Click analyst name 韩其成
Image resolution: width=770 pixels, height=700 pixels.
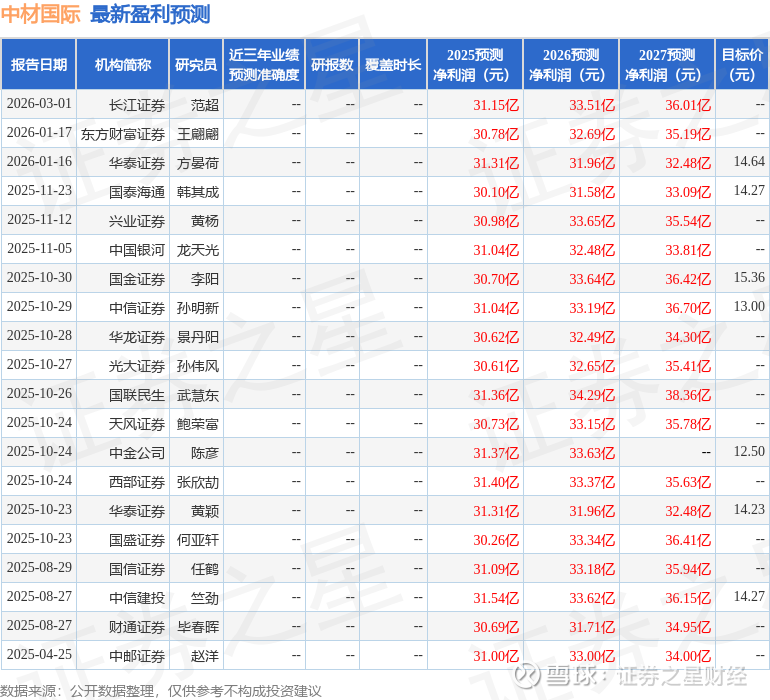point(198,192)
